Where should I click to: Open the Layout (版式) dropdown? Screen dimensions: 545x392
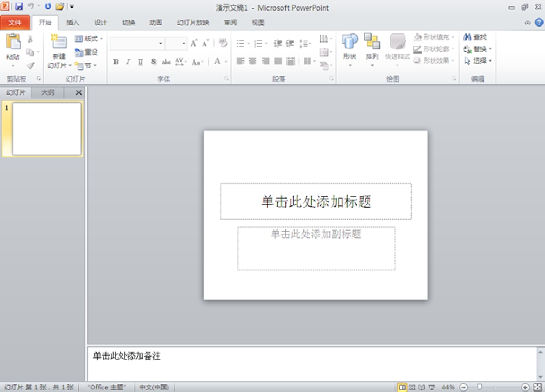pos(89,39)
